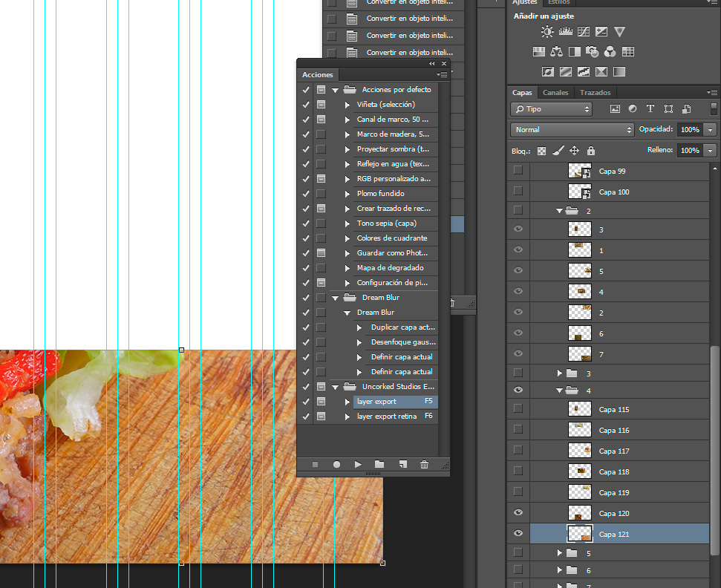Screen dimensions: 721x588
Task: Add a Levels adjustment
Action: pyautogui.click(x=566, y=32)
